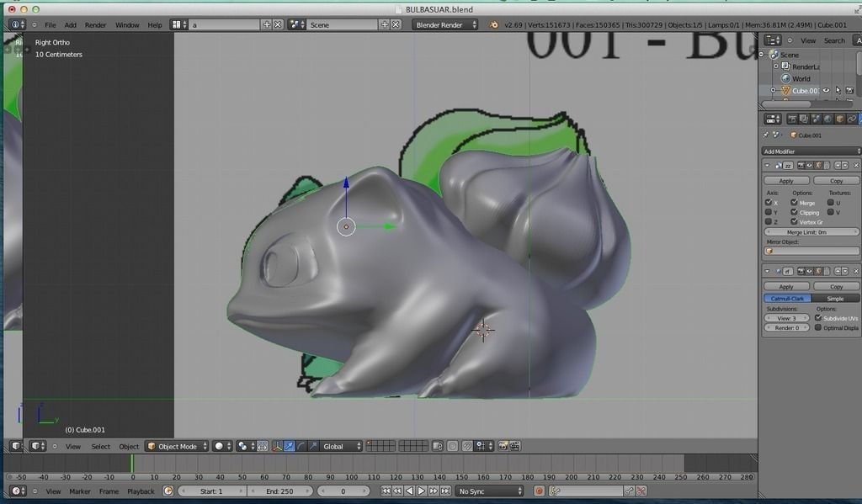Toggle Cube.001 renderability camera icon
Viewport: 862px width, 504px height.
(x=849, y=90)
